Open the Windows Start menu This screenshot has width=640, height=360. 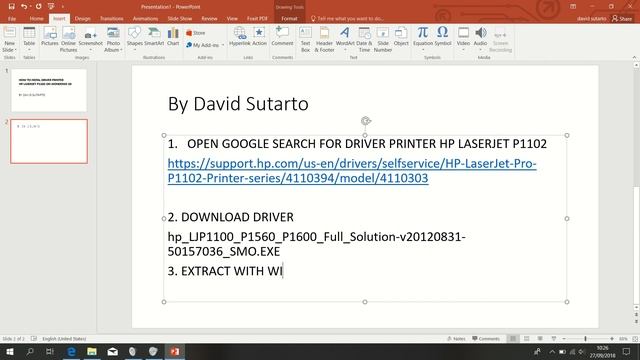[x=9, y=351]
